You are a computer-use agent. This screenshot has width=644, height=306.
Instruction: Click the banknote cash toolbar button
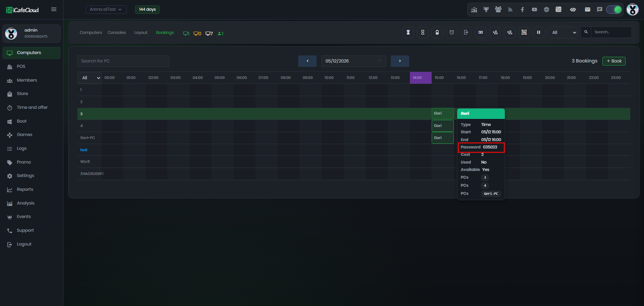tap(481, 32)
